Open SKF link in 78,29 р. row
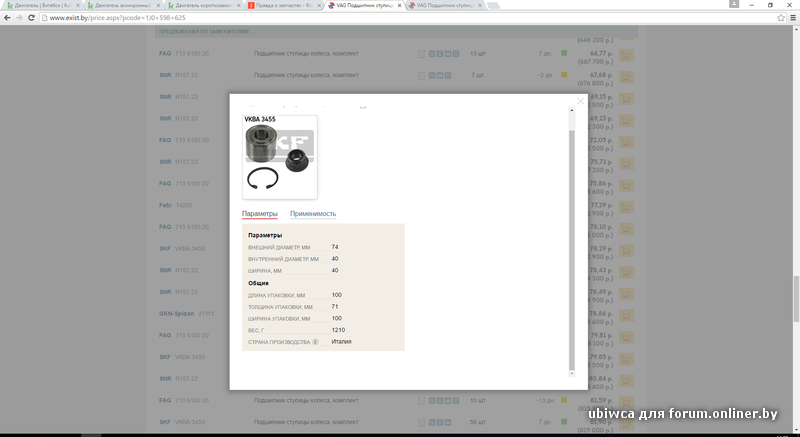 165,248
